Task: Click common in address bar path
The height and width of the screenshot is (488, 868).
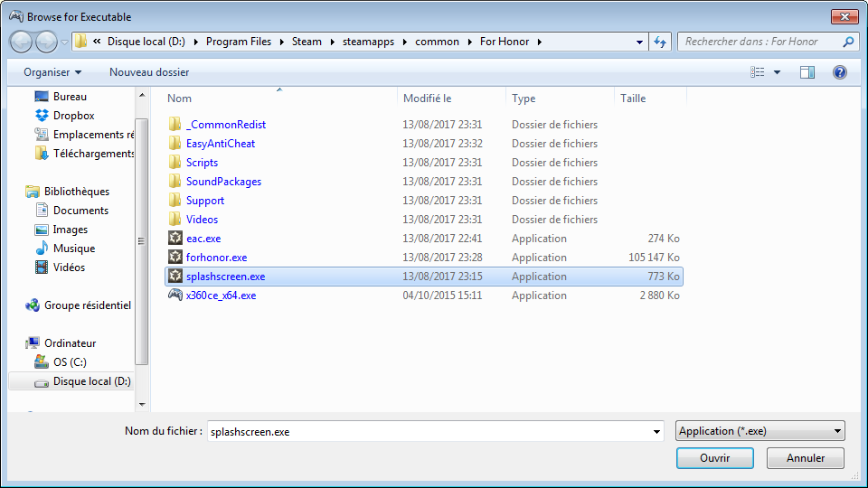Action: click(x=437, y=42)
